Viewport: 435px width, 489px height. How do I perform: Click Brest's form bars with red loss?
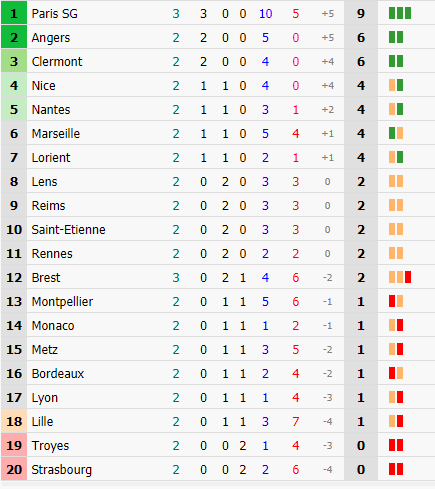[400, 277]
